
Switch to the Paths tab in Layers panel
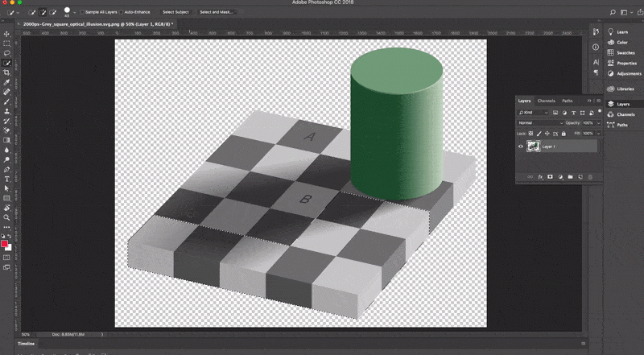tap(568, 101)
